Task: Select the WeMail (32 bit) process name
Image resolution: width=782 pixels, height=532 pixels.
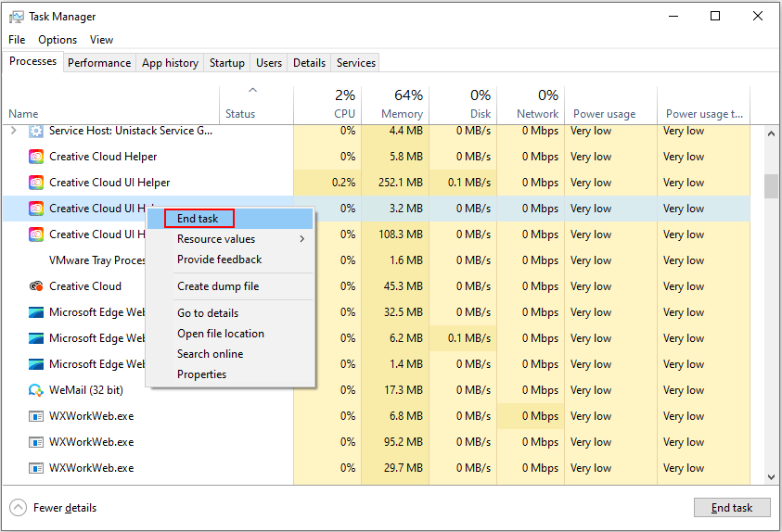Action: coord(85,390)
